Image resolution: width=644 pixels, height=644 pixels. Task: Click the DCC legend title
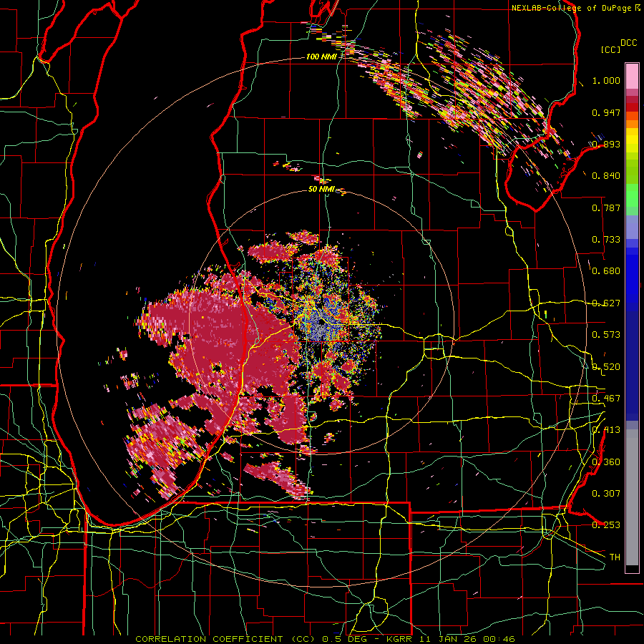pos(628,43)
